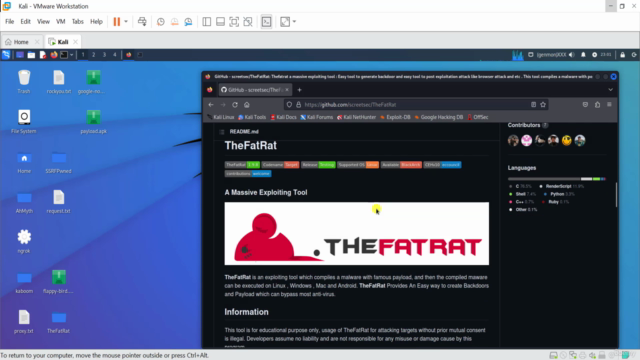This screenshot has height=360, width=640.
Task: Open Firefox hamburger menu
Action: coord(609,105)
